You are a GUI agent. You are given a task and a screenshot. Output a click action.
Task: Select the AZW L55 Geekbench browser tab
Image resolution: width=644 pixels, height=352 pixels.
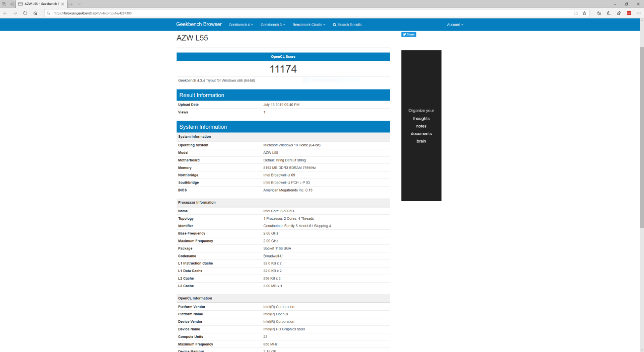click(x=41, y=4)
